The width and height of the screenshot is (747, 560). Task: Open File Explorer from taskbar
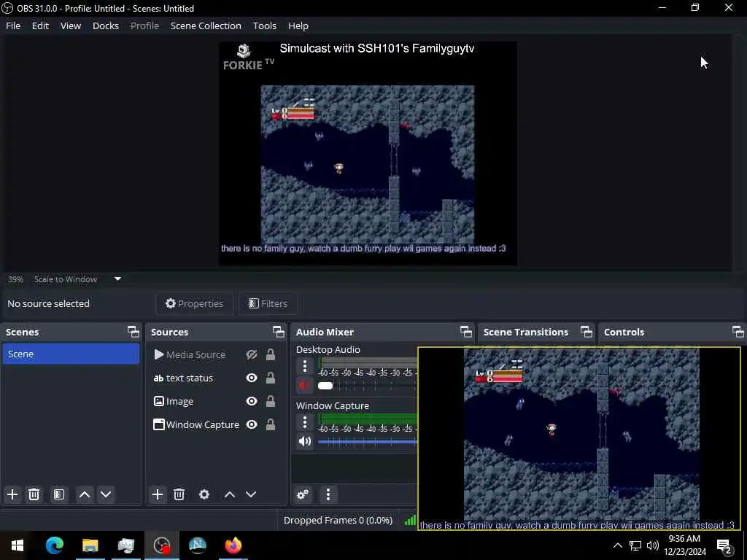coord(90,545)
